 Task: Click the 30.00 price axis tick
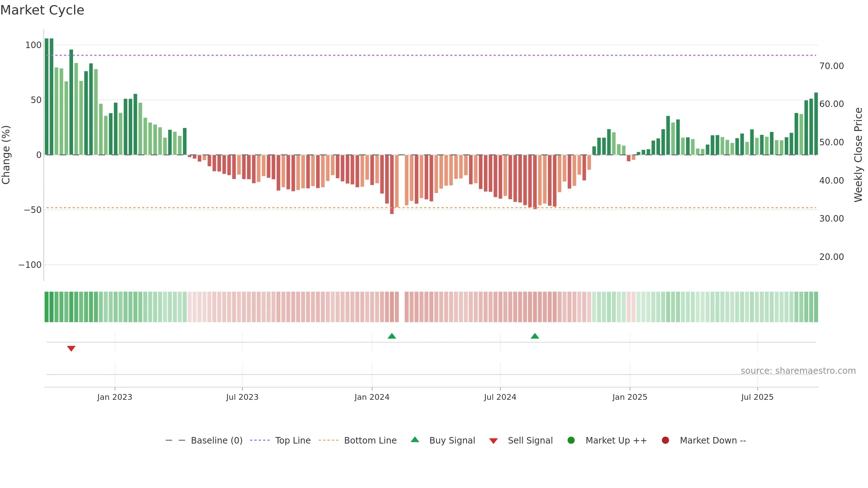[x=831, y=219]
